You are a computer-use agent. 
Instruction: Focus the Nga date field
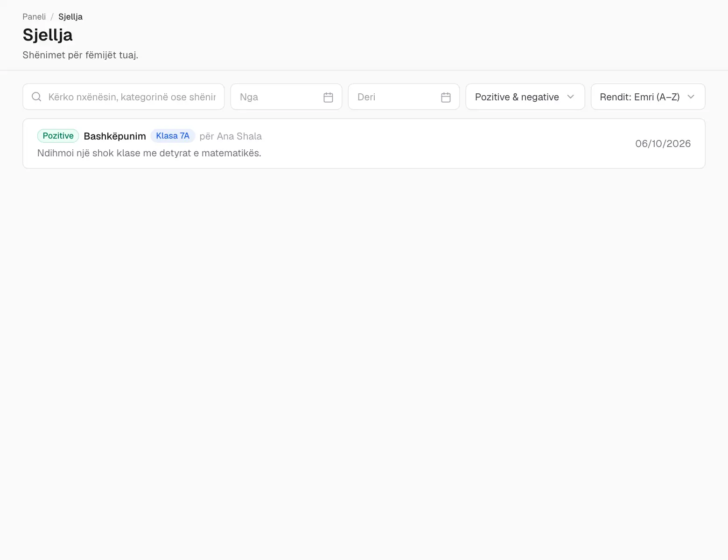[x=286, y=97]
